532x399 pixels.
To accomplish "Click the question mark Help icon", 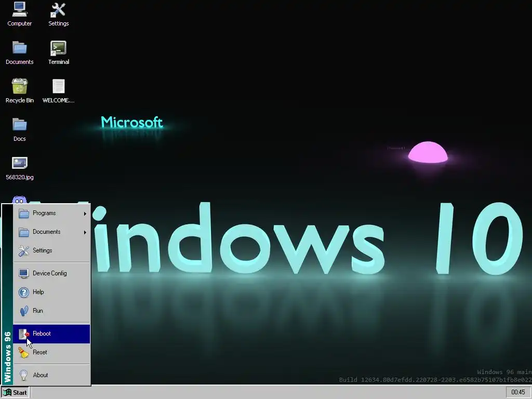I will [x=24, y=292].
